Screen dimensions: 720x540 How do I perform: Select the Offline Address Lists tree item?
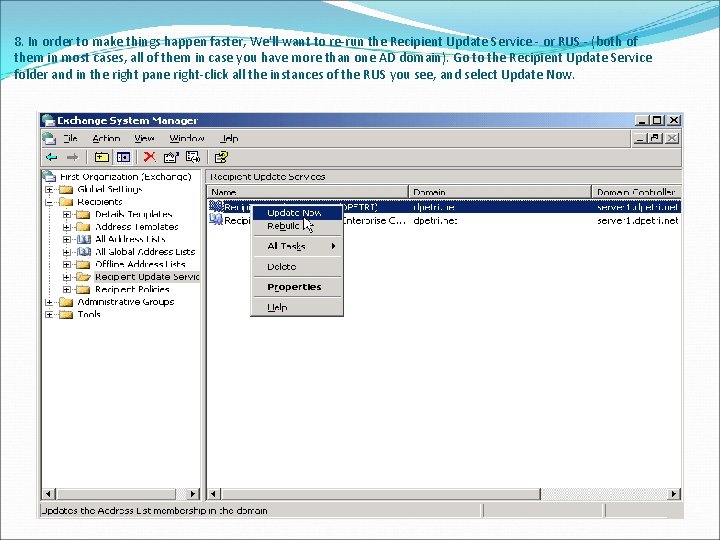pyautogui.click(x=140, y=264)
